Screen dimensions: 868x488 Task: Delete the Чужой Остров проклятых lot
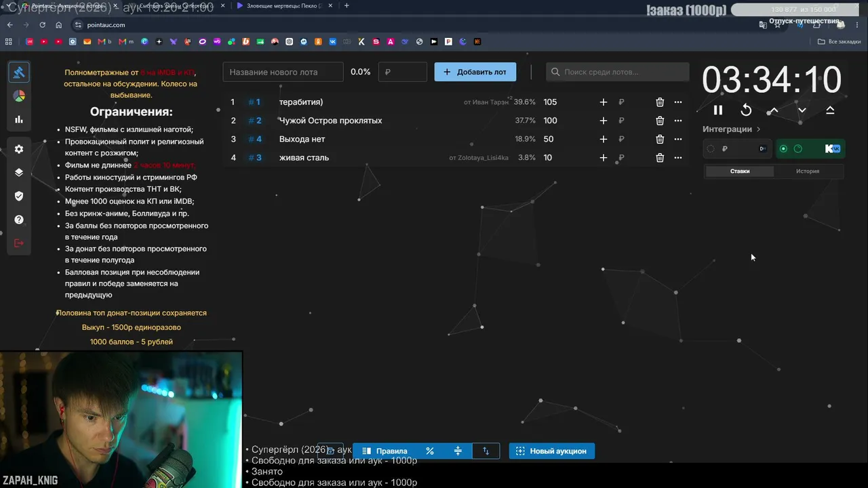tap(660, 121)
